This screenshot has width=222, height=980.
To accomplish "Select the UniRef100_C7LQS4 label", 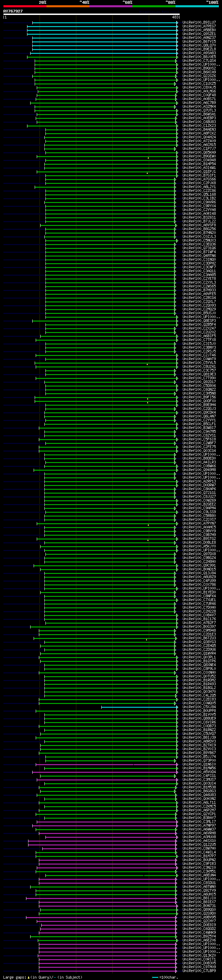I will (199, 60).
